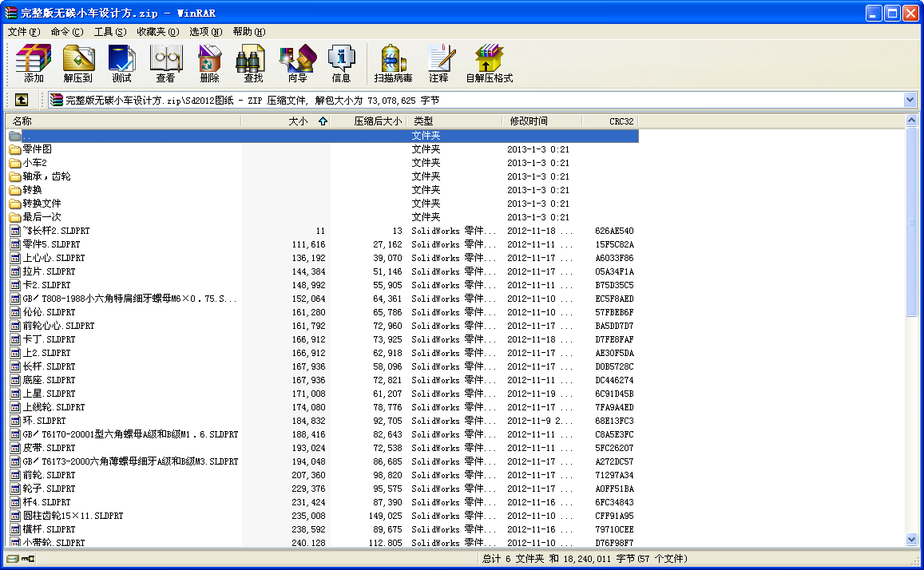Select file 上线轮.SLDPRT

(x=323, y=407)
